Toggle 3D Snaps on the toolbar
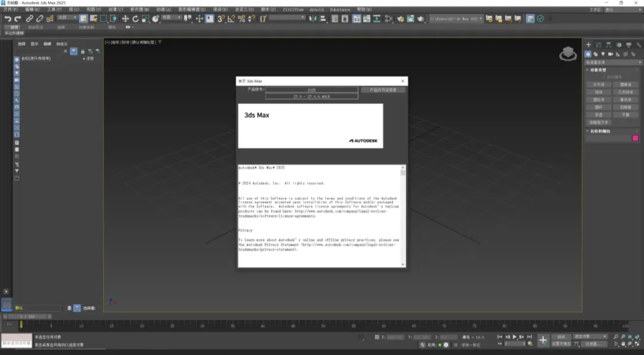 (221, 18)
